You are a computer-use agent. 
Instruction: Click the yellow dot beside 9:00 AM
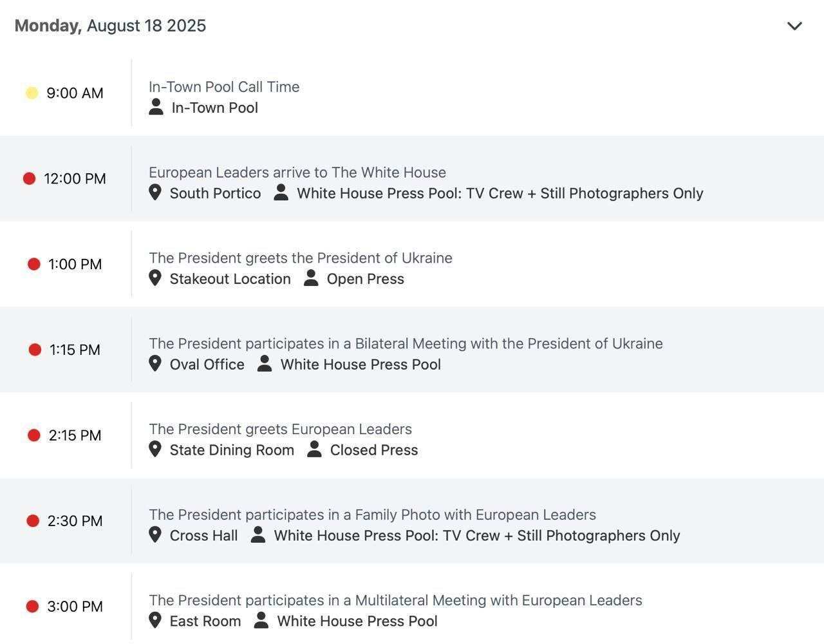point(32,93)
